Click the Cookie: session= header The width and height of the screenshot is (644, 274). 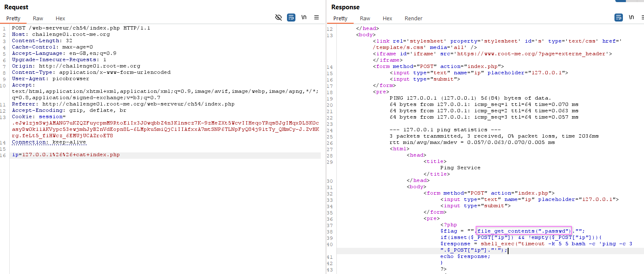(x=39, y=117)
